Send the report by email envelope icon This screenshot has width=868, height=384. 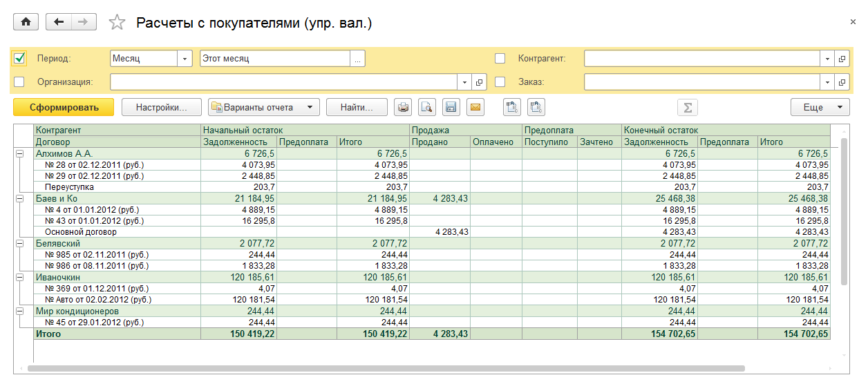[475, 107]
